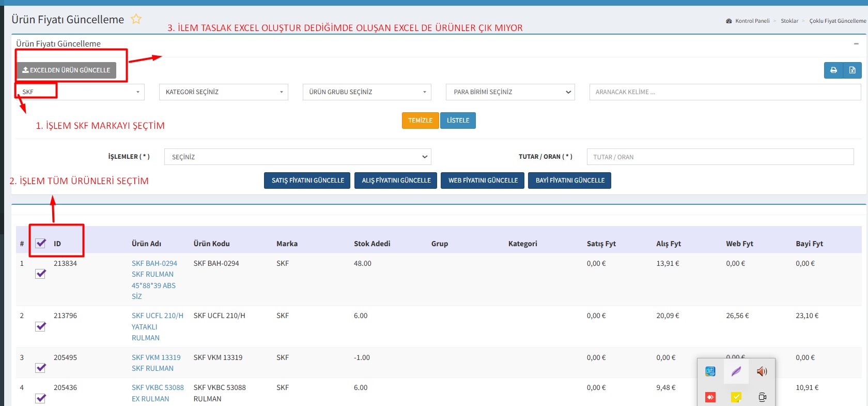Navigate to Kontrol Paneli breadcrumb
Image resolution: width=868 pixels, height=406 pixels.
pyautogui.click(x=752, y=21)
